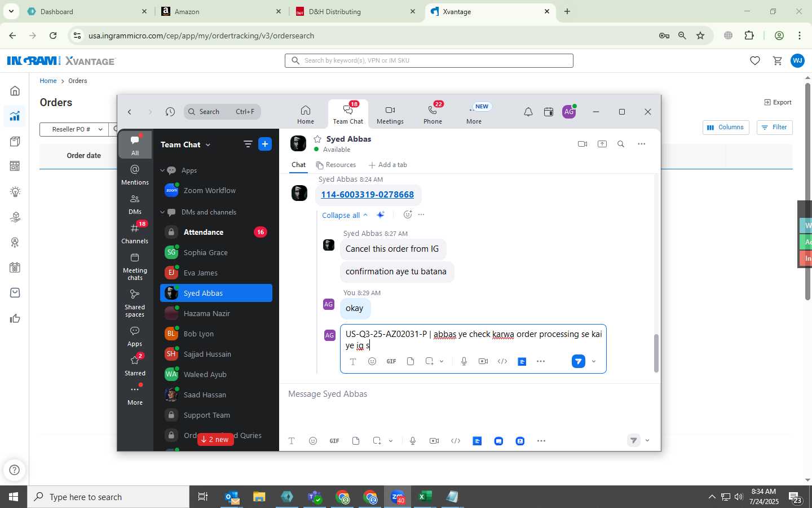This screenshot has height=508, width=812.
Task: Open Sophia Grace chat
Action: 216,252
